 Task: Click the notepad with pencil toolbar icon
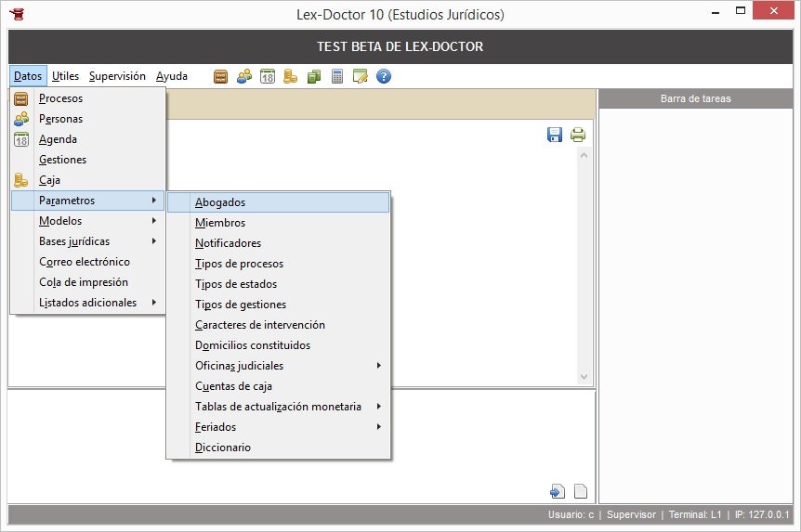pyautogui.click(x=361, y=76)
